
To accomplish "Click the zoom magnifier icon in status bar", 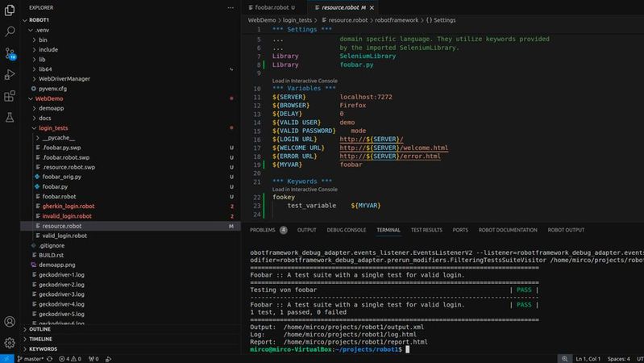I will pos(565,359).
